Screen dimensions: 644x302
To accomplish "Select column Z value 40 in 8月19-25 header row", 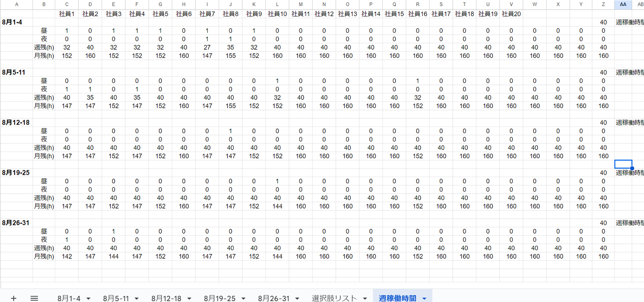I will pyautogui.click(x=603, y=173).
